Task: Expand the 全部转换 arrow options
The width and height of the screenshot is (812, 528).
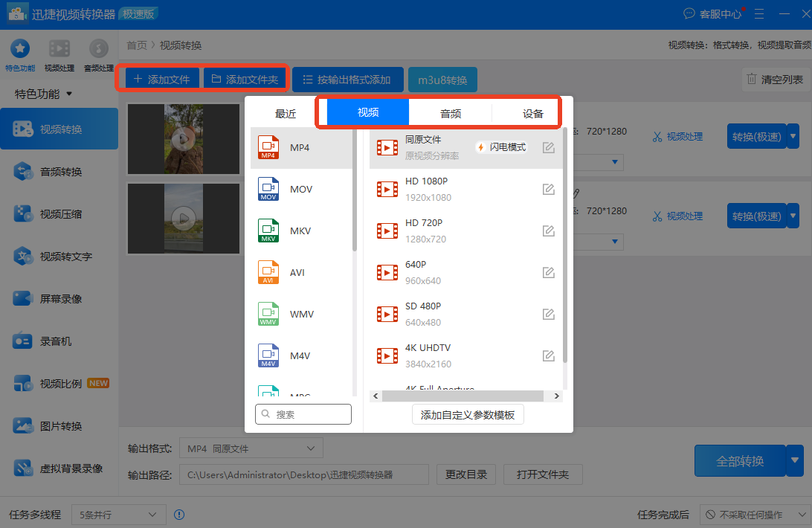Action: click(x=794, y=460)
